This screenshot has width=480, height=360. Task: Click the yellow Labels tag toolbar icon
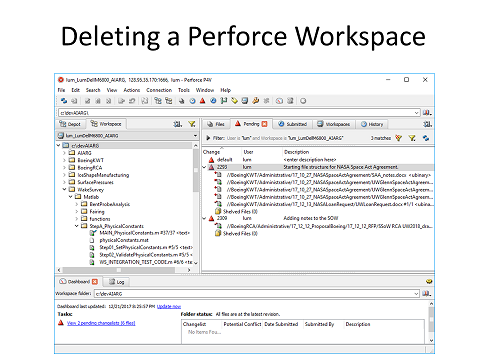tap(234, 101)
